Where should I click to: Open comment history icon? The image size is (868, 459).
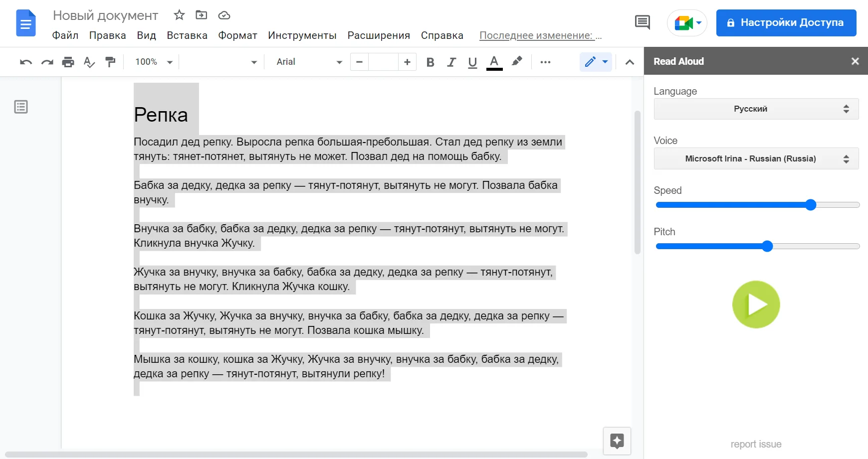[642, 22]
